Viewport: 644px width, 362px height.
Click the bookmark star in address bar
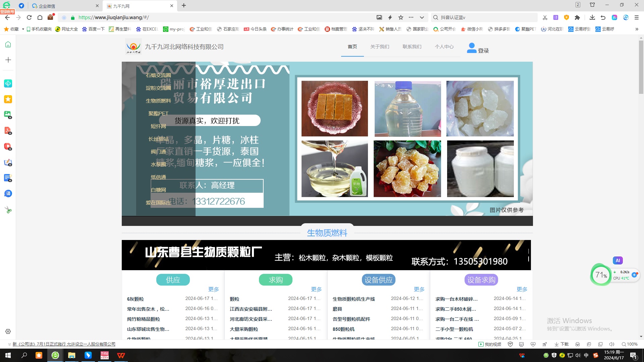tap(400, 17)
